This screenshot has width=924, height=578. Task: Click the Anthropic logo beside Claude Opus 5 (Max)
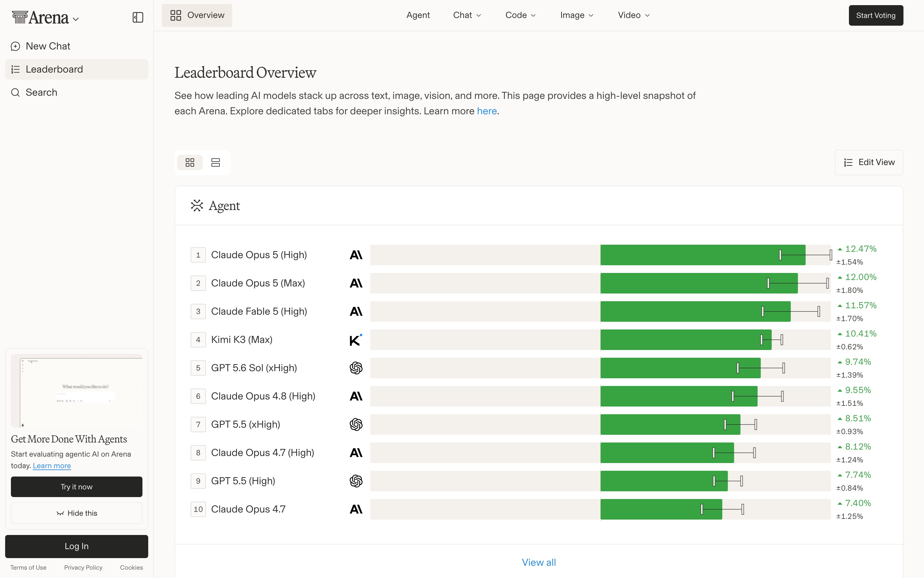click(x=356, y=283)
